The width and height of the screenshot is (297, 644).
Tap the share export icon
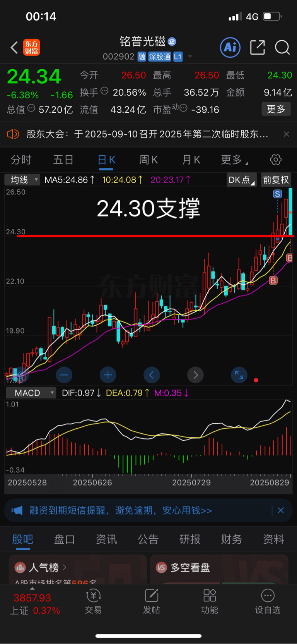[x=258, y=48]
